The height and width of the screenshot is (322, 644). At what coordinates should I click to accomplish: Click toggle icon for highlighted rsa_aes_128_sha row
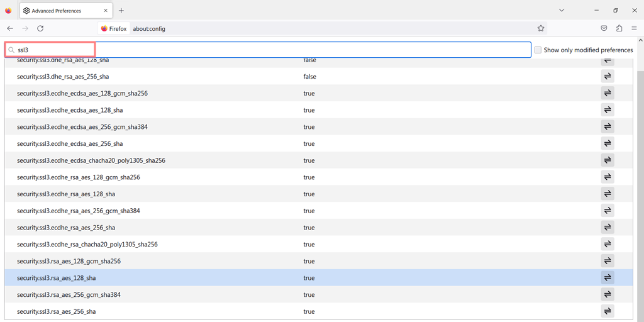pyautogui.click(x=608, y=277)
